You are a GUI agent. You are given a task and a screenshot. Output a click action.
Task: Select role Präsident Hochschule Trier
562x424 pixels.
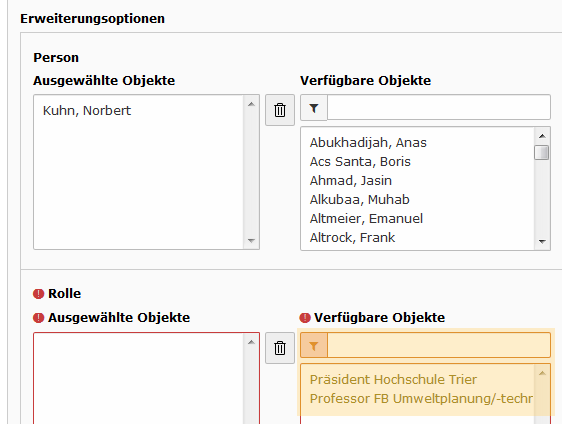point(393,380)
